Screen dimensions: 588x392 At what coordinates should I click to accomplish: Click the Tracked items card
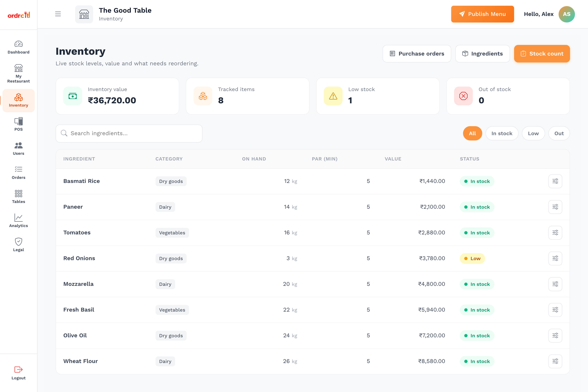[x=247, y=96]
